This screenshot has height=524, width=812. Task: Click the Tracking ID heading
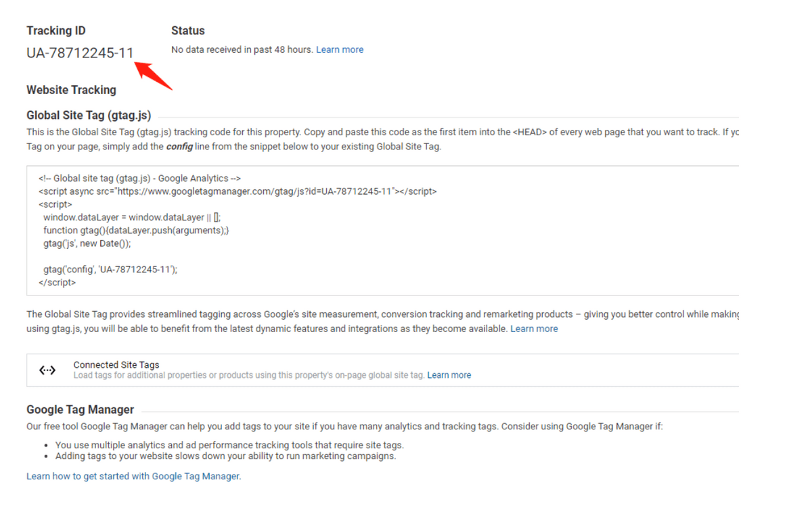pyautogui.click(x=56, y=30)
